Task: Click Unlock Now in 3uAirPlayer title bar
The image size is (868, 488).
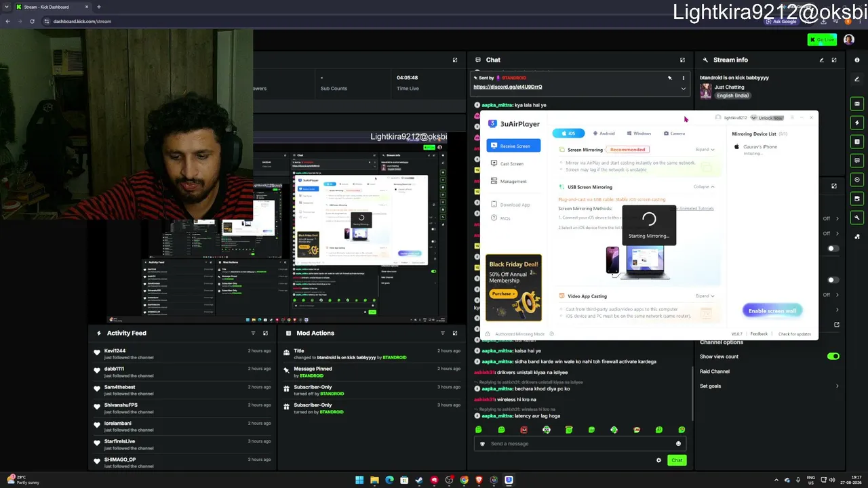Action: click(767, 118)
